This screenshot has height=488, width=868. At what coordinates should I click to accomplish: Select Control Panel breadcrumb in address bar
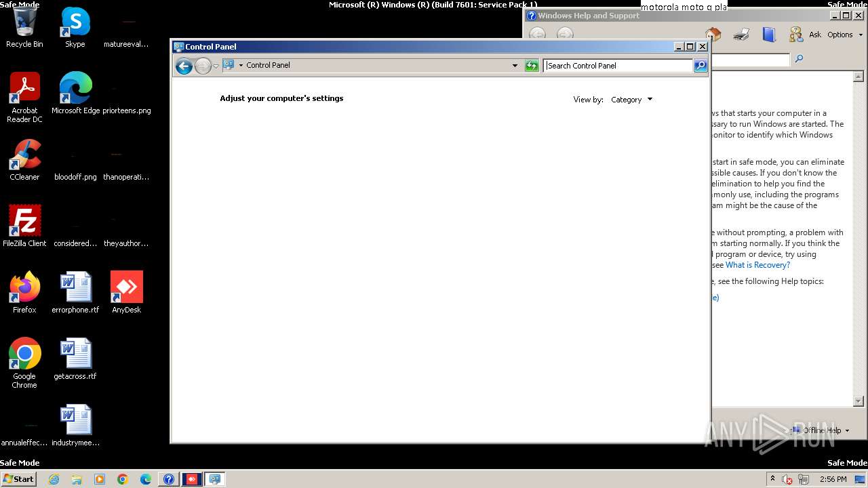268,65
